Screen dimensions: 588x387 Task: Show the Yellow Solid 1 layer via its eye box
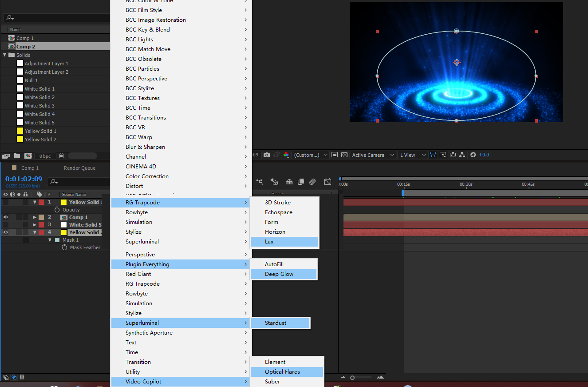point(6,202)
